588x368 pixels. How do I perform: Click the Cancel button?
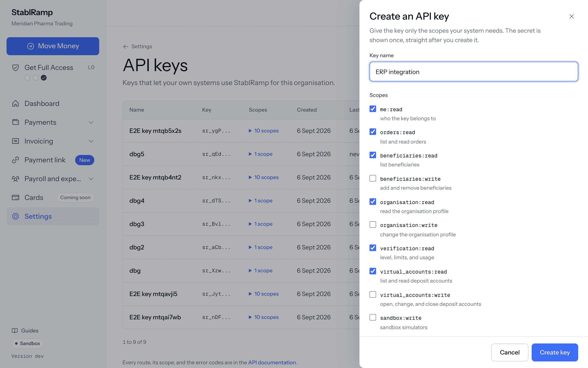pyautogui.click(x=510, y=352)
